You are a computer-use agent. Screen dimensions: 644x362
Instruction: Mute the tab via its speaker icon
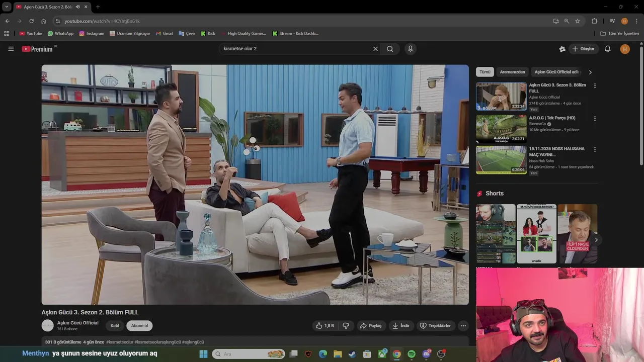[77, 7]
